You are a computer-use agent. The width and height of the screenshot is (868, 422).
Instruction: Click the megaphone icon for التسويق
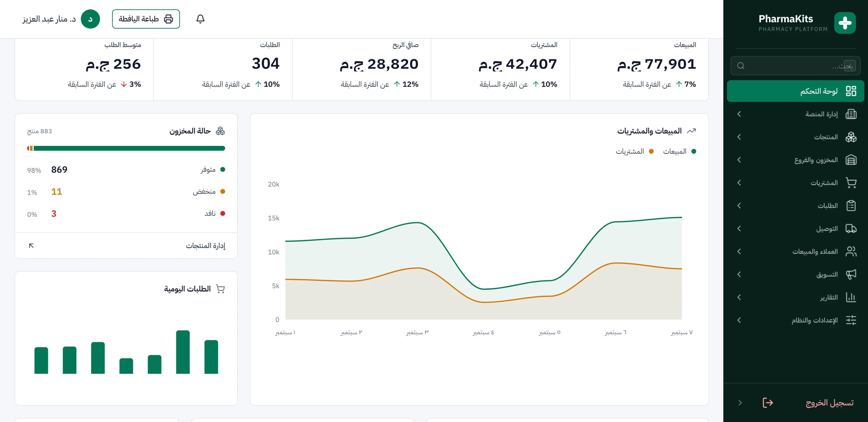click(851, 274)
